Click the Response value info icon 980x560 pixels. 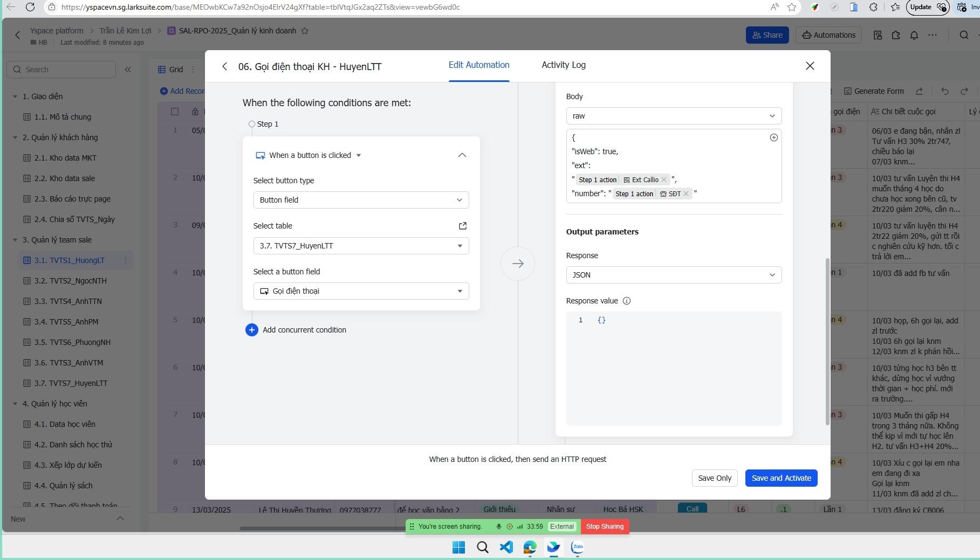click(x=626, y=301)
